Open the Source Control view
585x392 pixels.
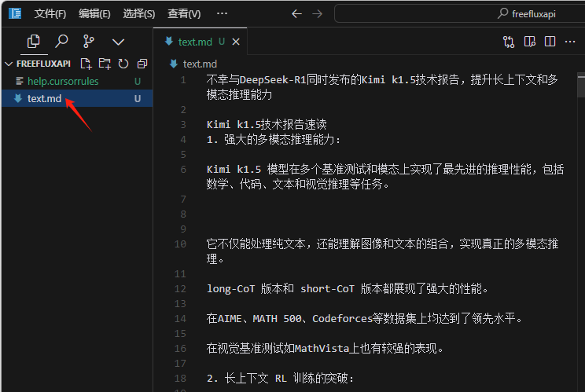pos(88,42)
